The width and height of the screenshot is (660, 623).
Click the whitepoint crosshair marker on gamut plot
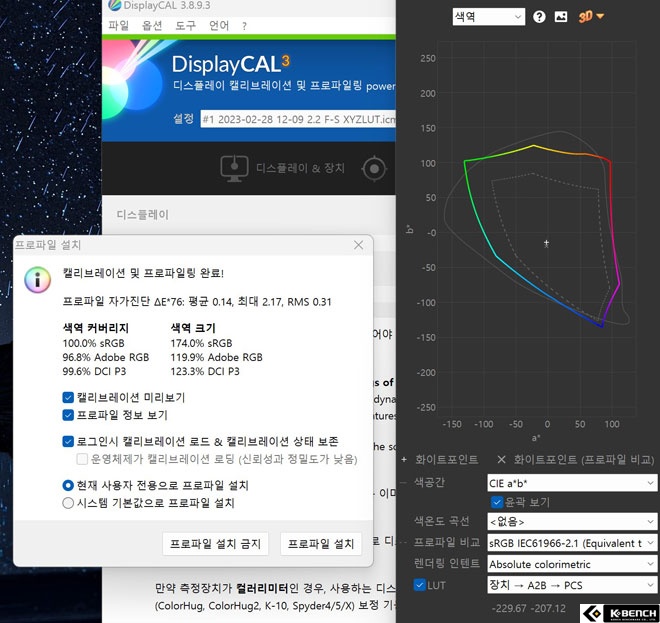point(546,243)
